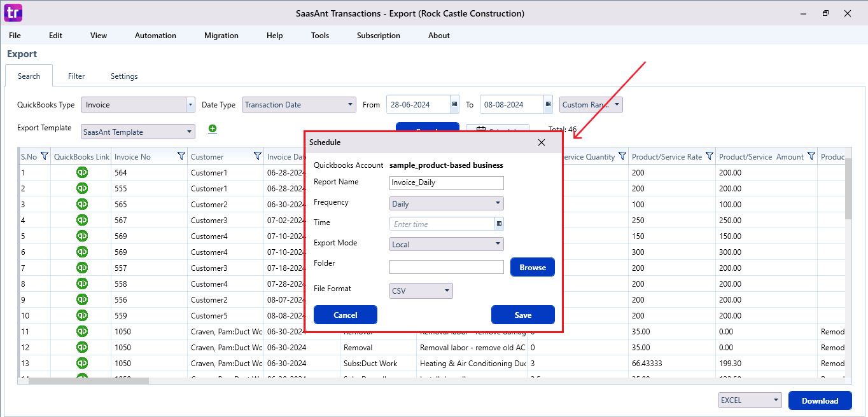Screen dimensions: 868x417
Task: Open QuickBooks link icon for row 4
Action: (x=82, y=220)
